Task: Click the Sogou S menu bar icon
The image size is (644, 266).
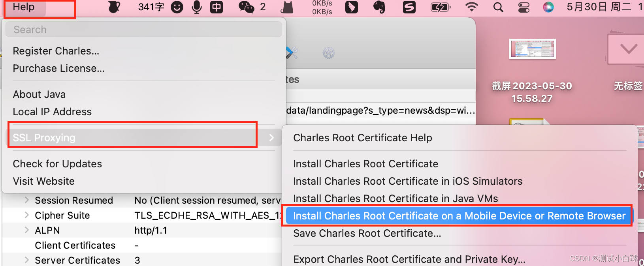Action: 409,7
